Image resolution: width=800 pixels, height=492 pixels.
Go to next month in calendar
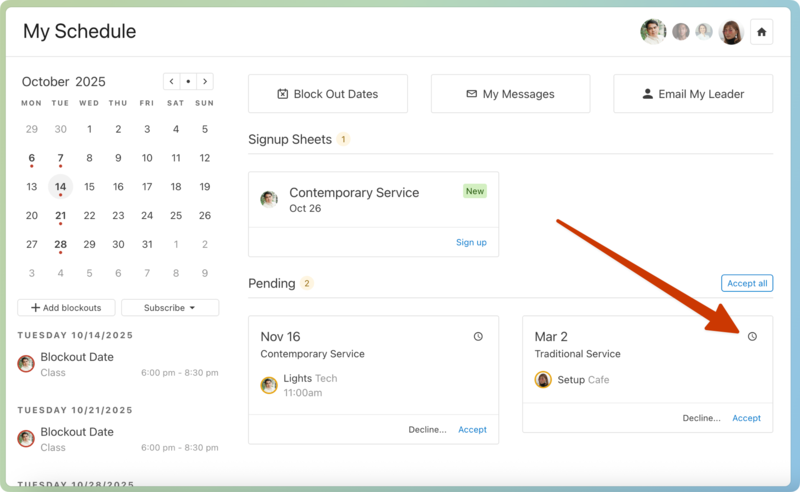point(205,82)
